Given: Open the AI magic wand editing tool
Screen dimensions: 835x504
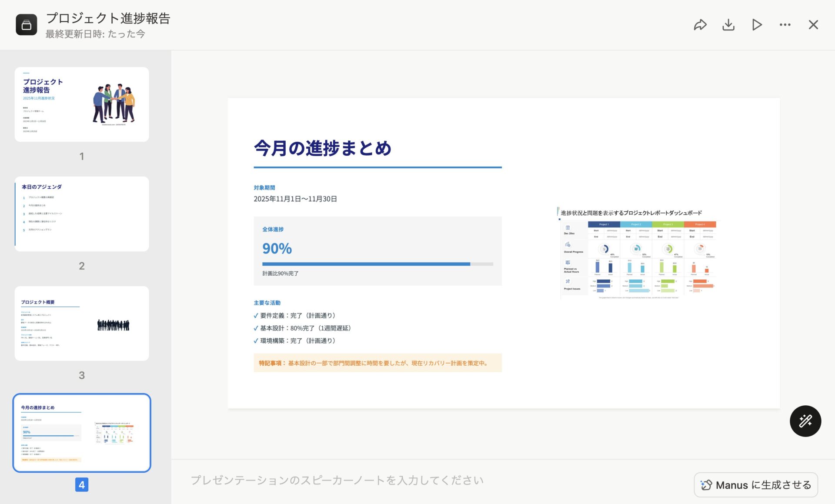Looking at the screenshot, I should click(805, 421).
